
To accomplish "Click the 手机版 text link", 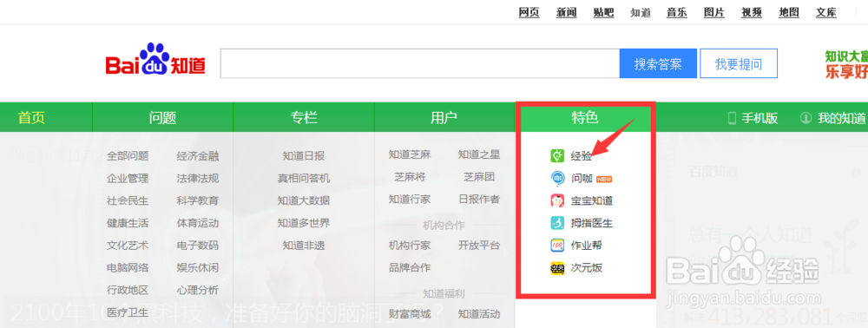I will [x=760, y=118].
